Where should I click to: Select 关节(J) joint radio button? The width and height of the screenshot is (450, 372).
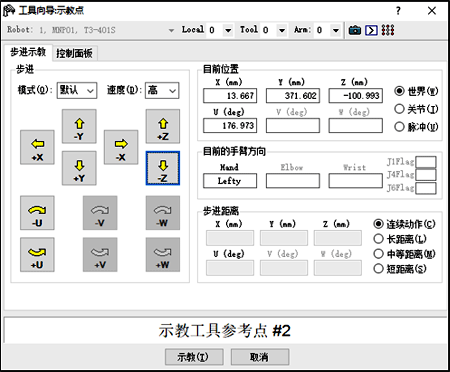click(416, 109)
